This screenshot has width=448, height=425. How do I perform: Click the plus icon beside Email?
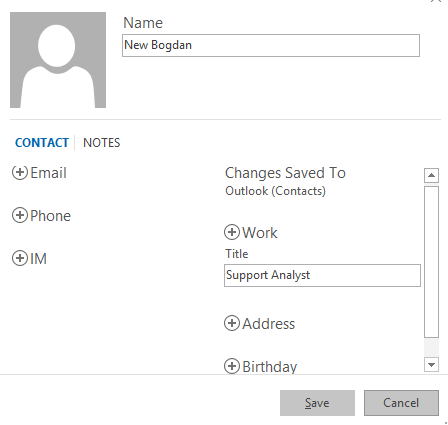point(20,172)
